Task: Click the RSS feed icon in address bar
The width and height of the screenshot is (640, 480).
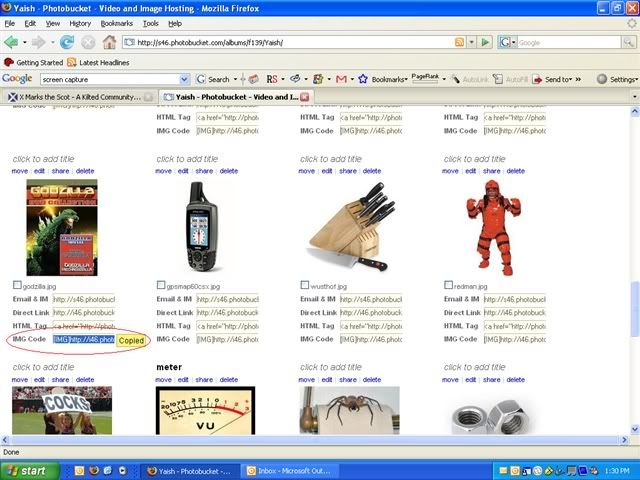Action: click(460, 42)
